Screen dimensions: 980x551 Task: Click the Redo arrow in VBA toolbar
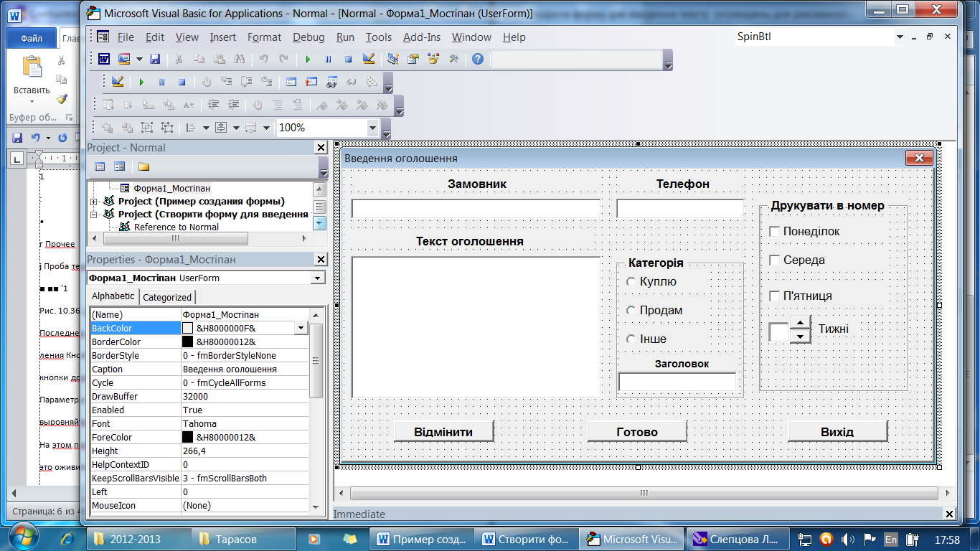pos(284,59)
